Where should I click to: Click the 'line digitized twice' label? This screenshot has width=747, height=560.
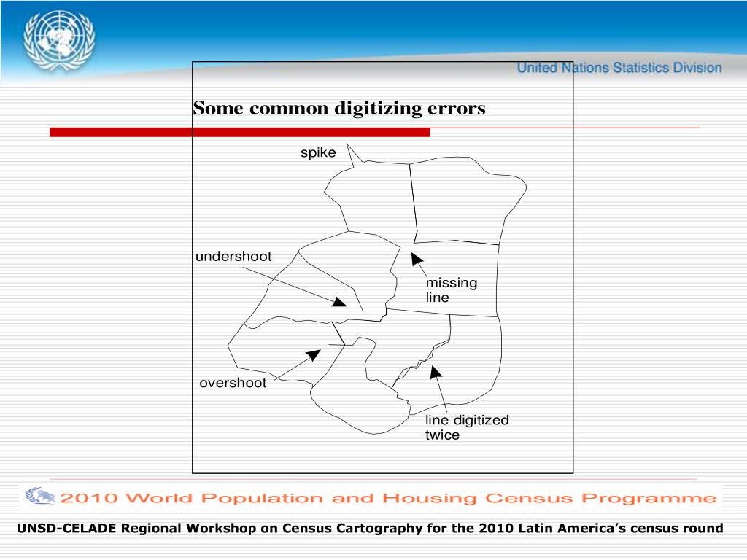pos(467,427)
